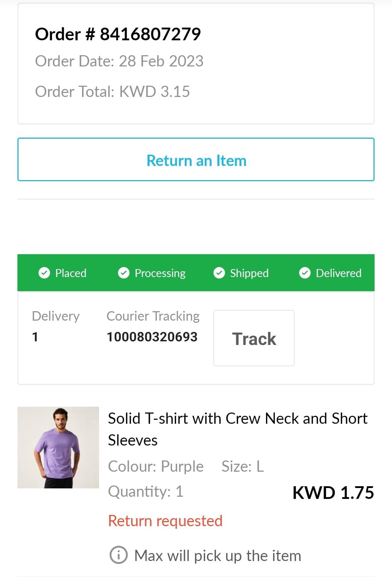Viewport: 392px width, 577px height.
Task: Tap the info icon beside pickup note
Action: [x=118, y=555]
